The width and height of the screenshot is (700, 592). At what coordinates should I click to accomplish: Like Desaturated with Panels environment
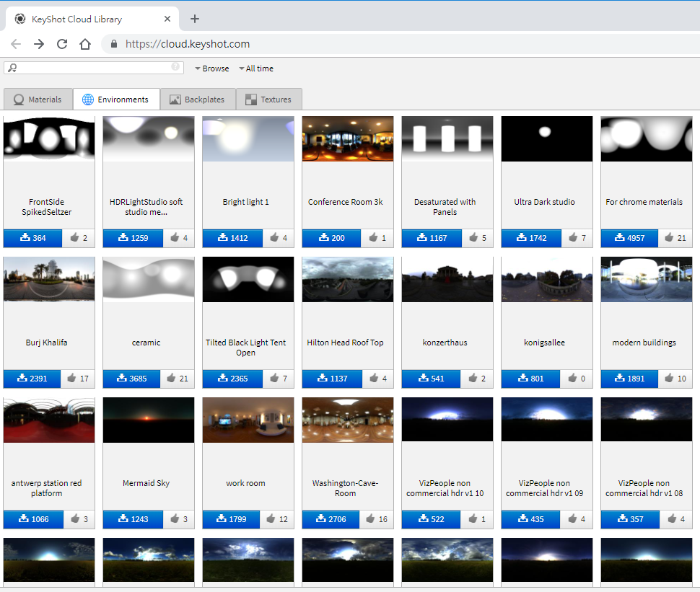[477, 238]
